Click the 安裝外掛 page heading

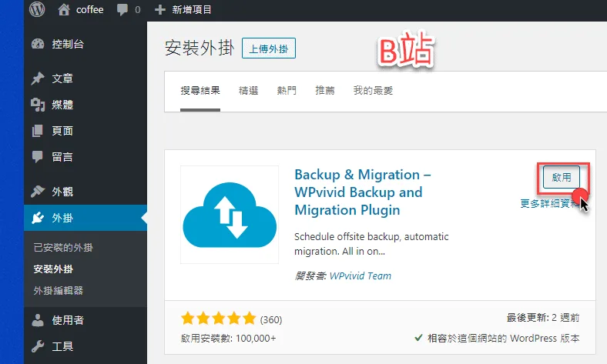click(x=200, y=48)
